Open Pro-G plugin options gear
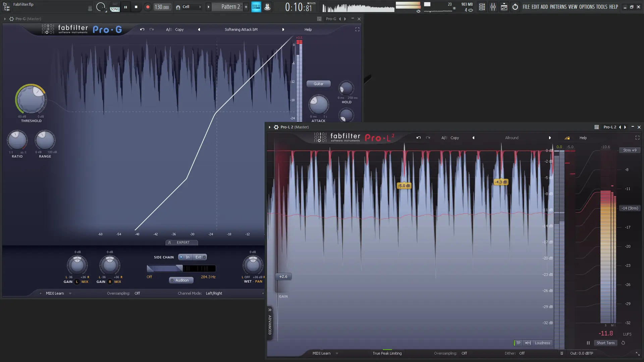644x362 pixels. click(x=11, y=19)
